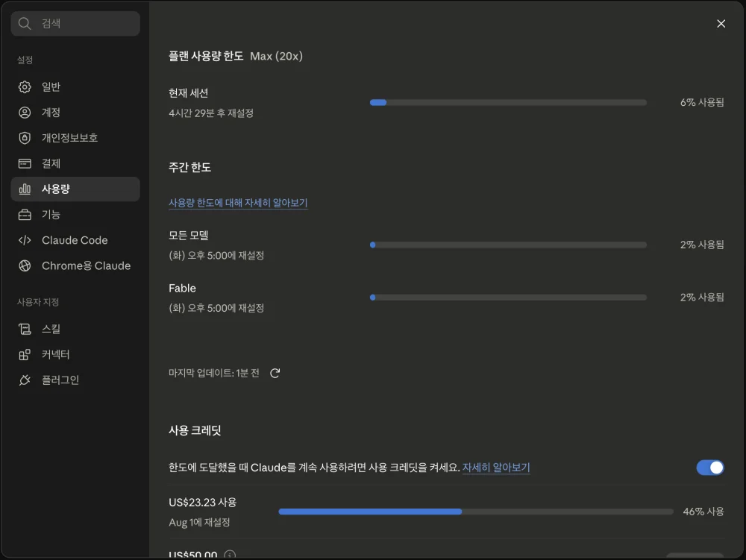Refresh the usage data with the reload icon
The height and width of the screenshot is (560, 746).
[275, 373]
